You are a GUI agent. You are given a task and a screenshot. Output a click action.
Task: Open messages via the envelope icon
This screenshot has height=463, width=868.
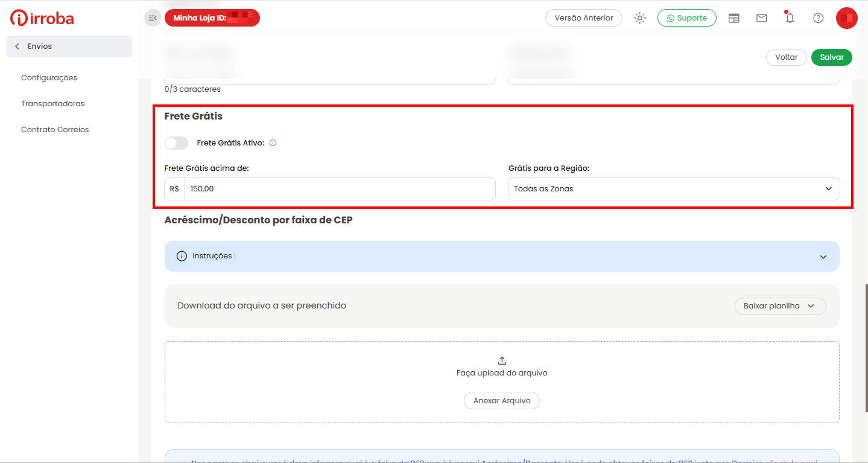(762, 18)
